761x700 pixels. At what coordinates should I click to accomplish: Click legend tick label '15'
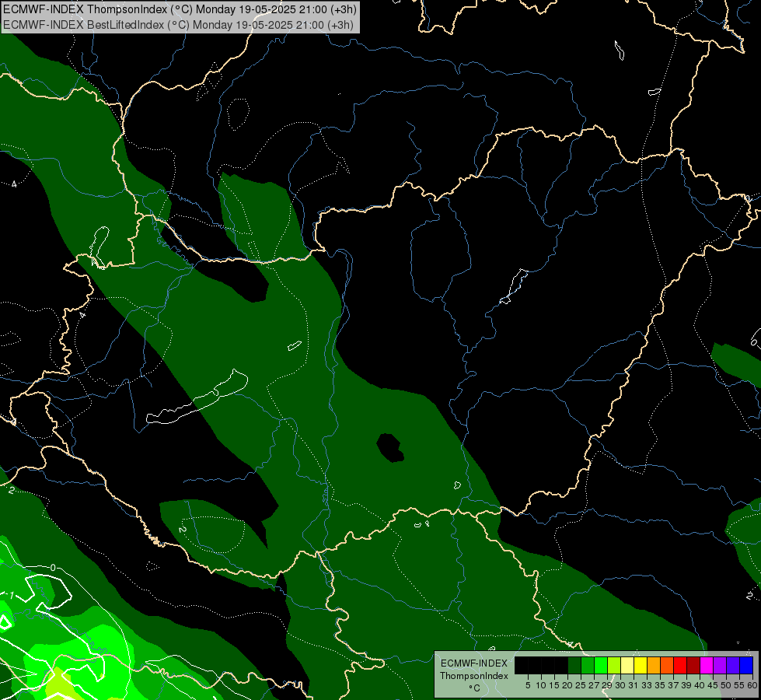(554, 685)
